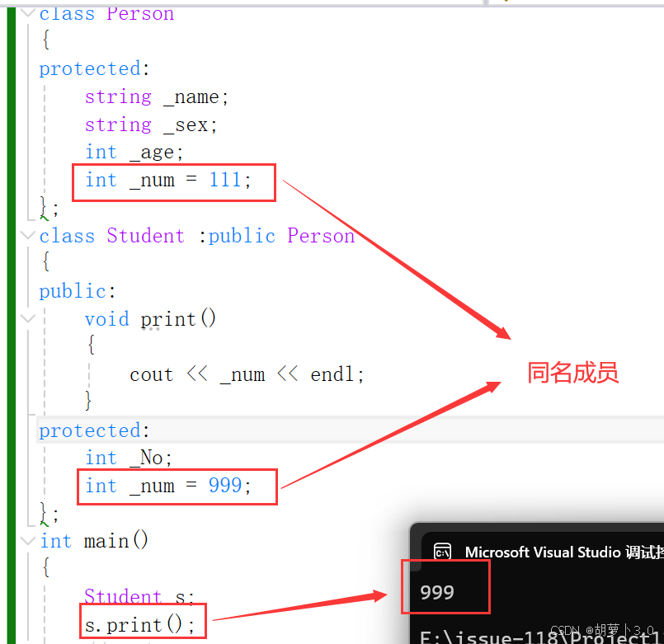Click the 'int _num = 999;' line in Student
664x644 pixels.
(x=168, y=486)
